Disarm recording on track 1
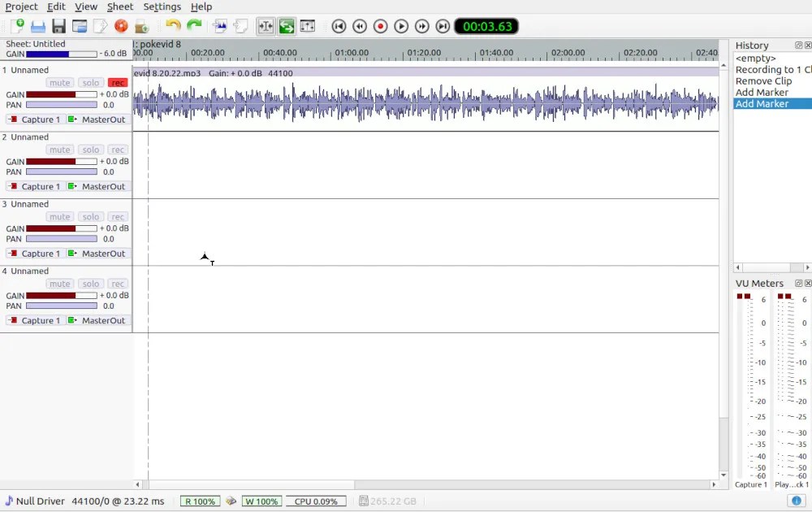This screenshot has width=812, height=512. [117, 82]
